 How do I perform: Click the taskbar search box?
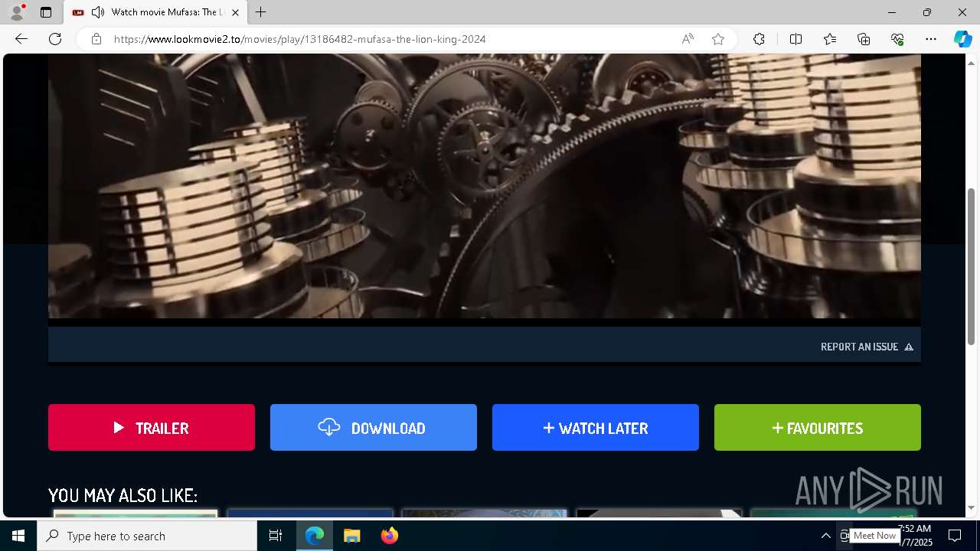[x=147, y=536]
